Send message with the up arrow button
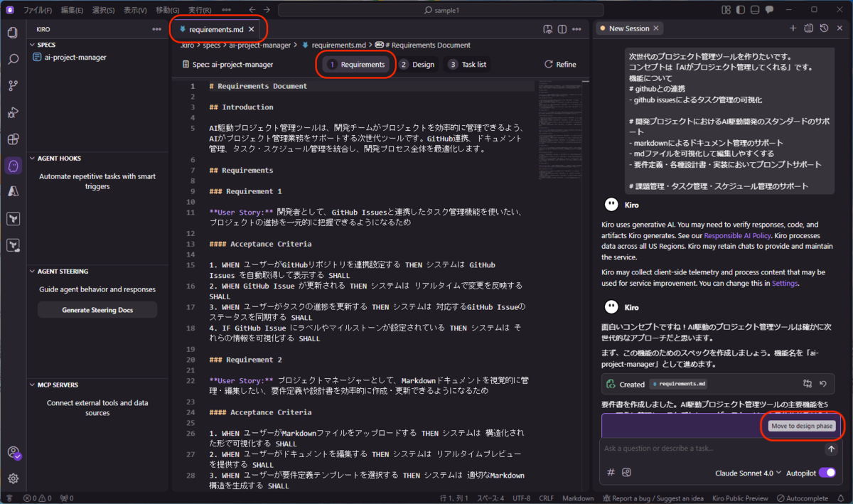Screen dimensions: 853x504 coord(831,449)
